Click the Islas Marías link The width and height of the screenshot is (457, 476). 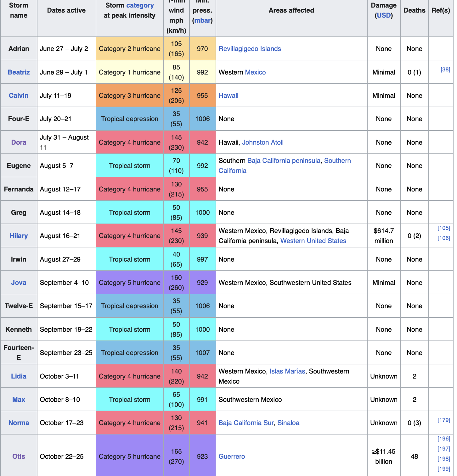click(x=287, y=371)
